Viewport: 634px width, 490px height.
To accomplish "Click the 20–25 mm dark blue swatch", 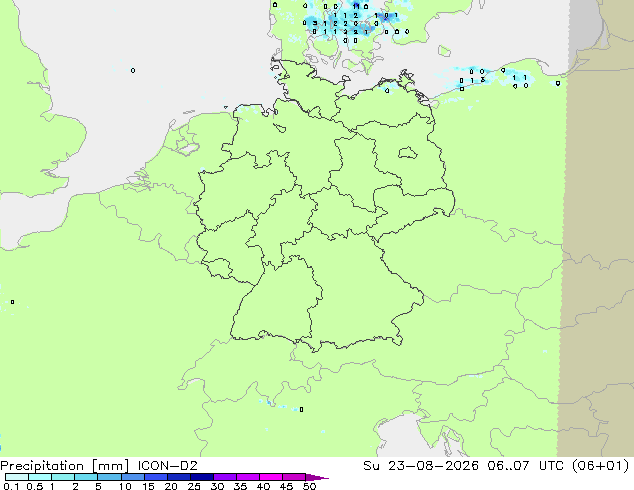I will point(179,477).
